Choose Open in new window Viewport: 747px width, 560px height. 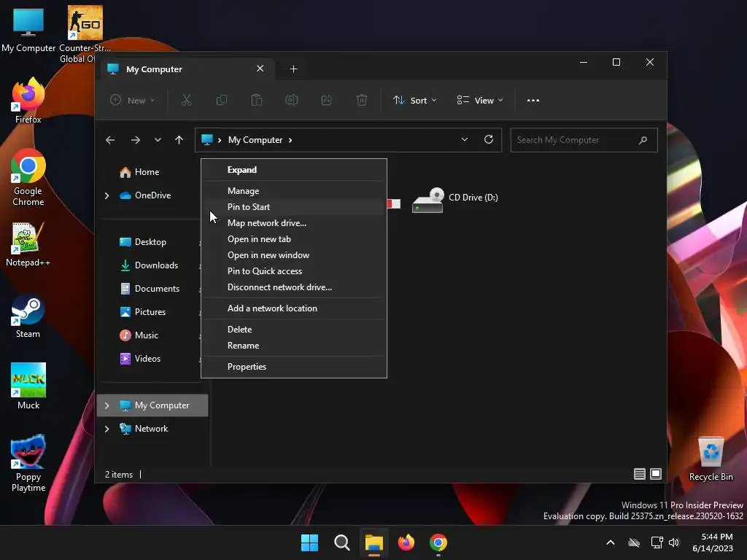[x=294, y=255]
